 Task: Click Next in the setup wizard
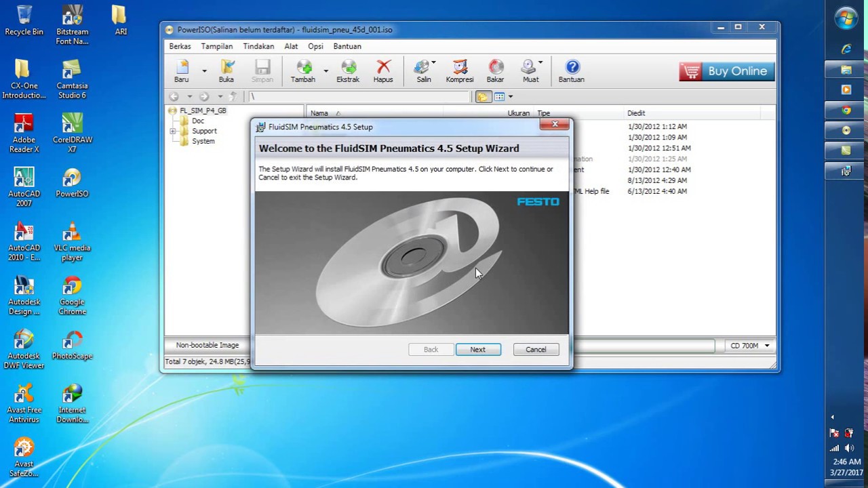[x=478, y=350]
